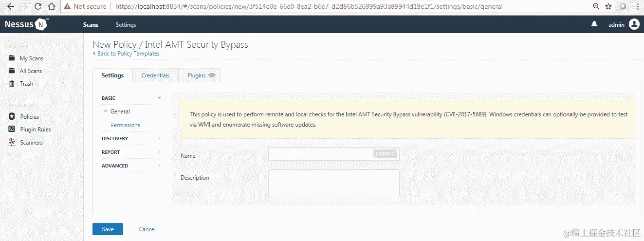Click the zoom magnifier in address bar
This screenshot has width=644, height=241.
point(596,7)
